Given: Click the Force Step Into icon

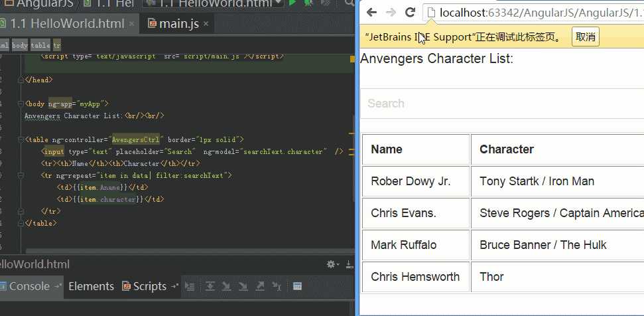Looking at the screenshot, I should [243, 286].
